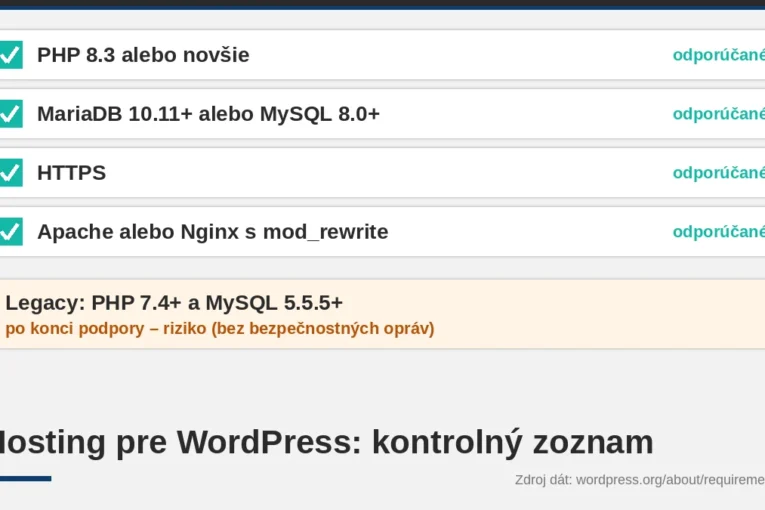Click the 'Legacy: PHP 7.4+ a MySQL 5.5.5+' heading
The width and height of the screenshot is (765, 510).
(x=174, y=303)
